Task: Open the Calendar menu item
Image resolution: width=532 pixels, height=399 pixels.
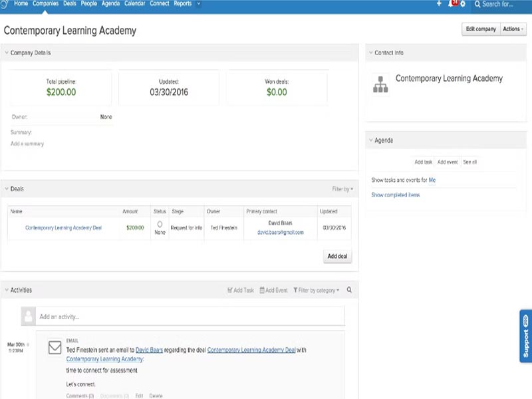Action: 135,4
